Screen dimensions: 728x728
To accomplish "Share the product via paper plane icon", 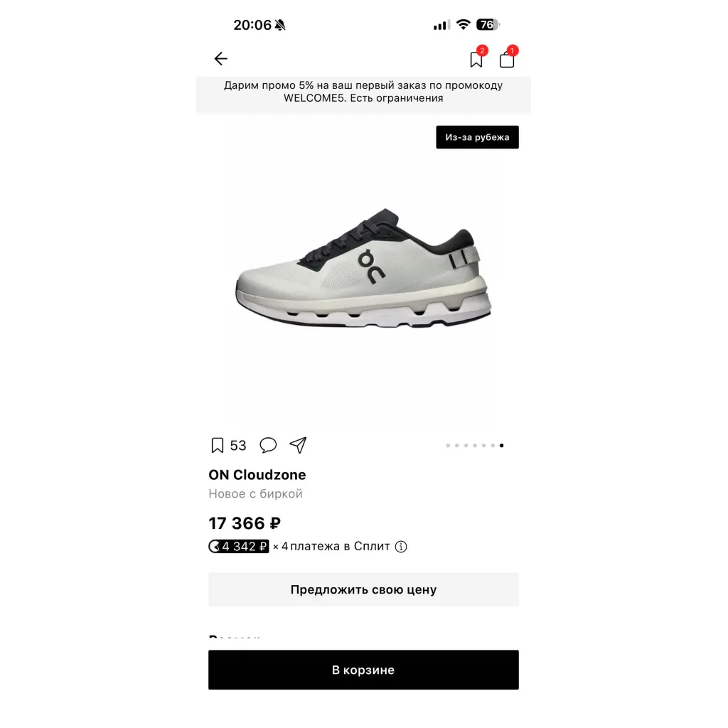I will 298,445.
